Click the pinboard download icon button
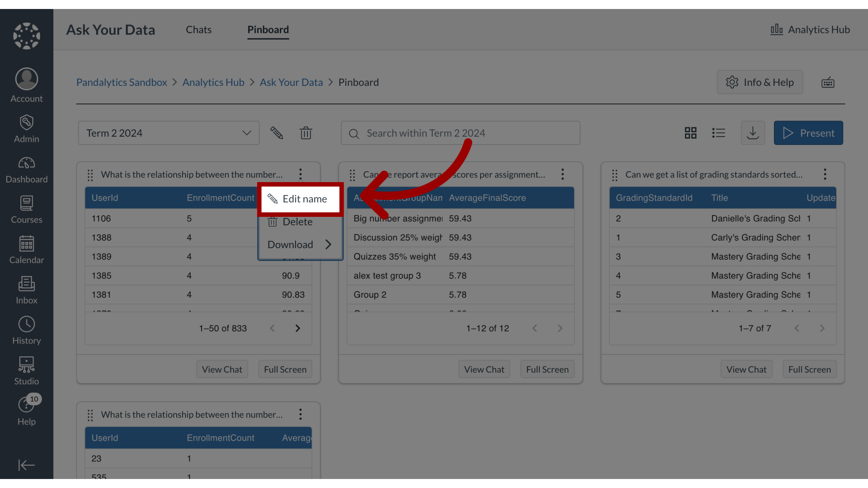This screenshot has height=488, width=868. [753, 133]
